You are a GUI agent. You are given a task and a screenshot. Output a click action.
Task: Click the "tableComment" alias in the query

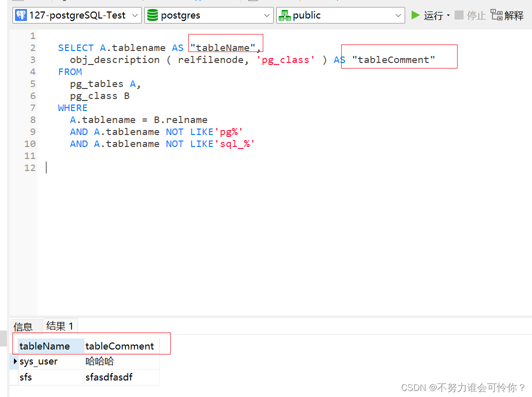394,60
